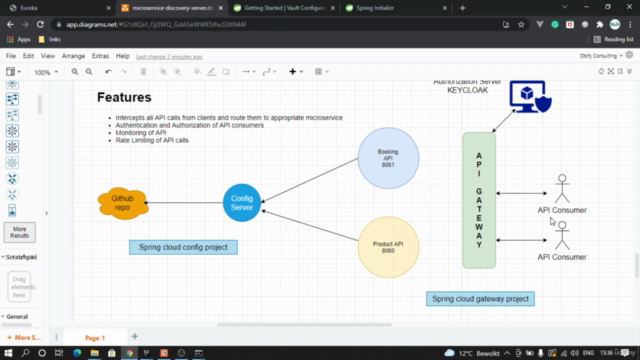
Task: Open the waypoints style dropdown
Action: point(269,72)
